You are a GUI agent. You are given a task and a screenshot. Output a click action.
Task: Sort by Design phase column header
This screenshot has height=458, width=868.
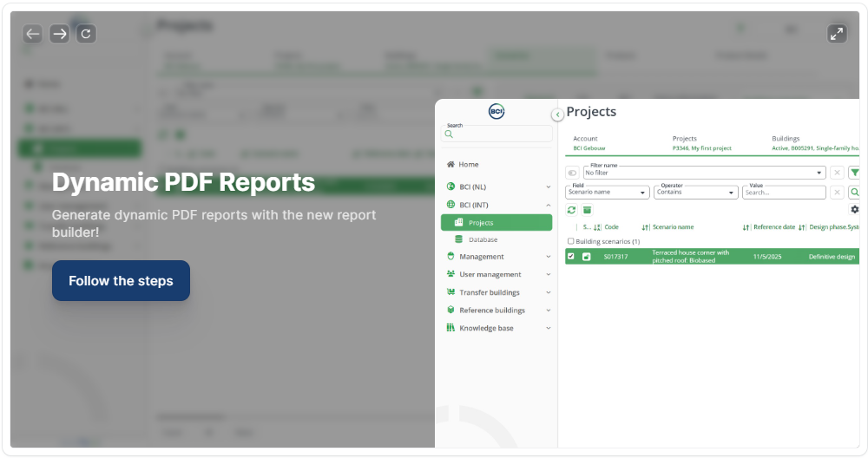833,226
